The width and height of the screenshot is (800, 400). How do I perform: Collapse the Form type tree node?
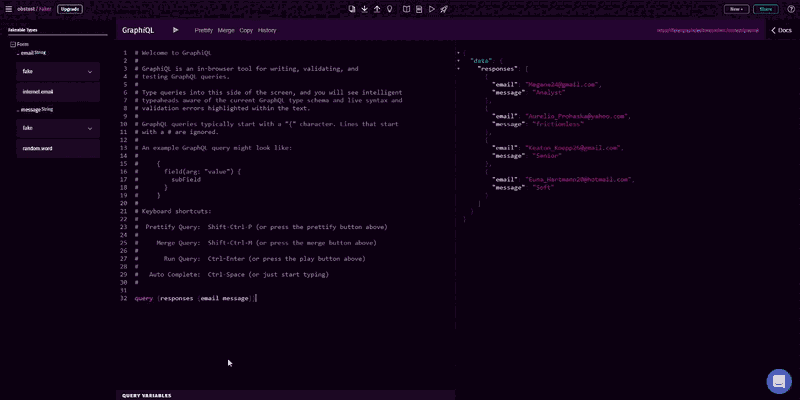(13, 44)
